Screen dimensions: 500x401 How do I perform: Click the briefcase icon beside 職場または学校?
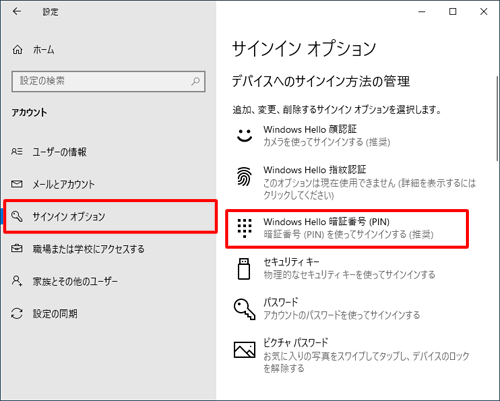17,249
